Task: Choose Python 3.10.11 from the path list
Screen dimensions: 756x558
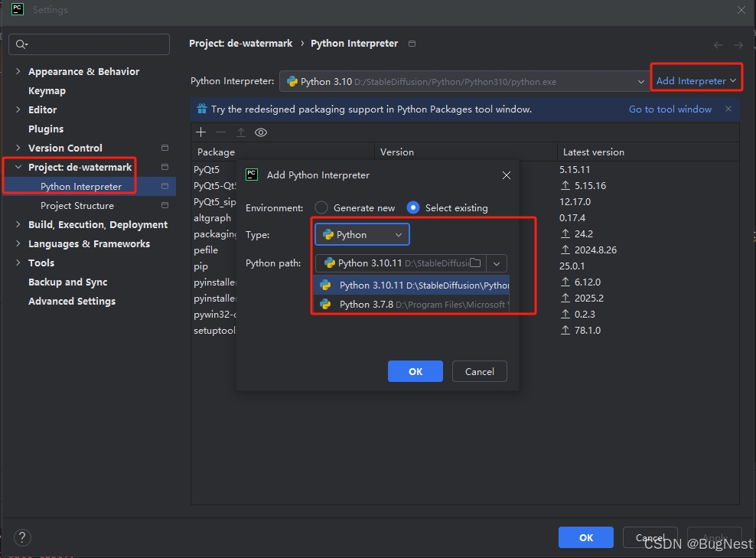Action: (412, 285)
